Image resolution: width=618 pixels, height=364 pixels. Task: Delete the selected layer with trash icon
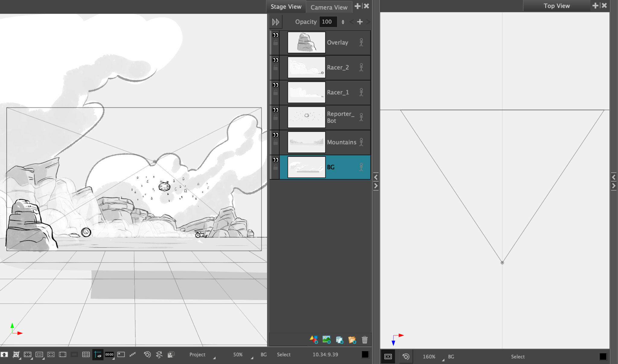click(x=365, y=340)
